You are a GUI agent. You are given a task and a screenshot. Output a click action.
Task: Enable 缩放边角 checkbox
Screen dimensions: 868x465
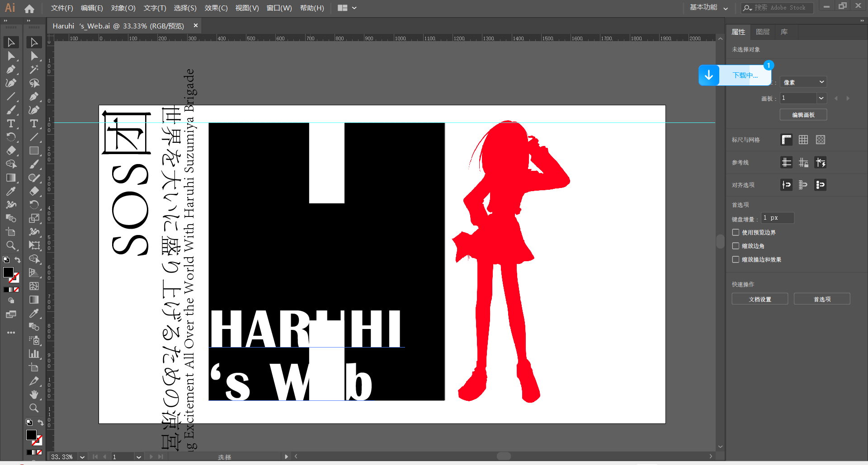736,246
